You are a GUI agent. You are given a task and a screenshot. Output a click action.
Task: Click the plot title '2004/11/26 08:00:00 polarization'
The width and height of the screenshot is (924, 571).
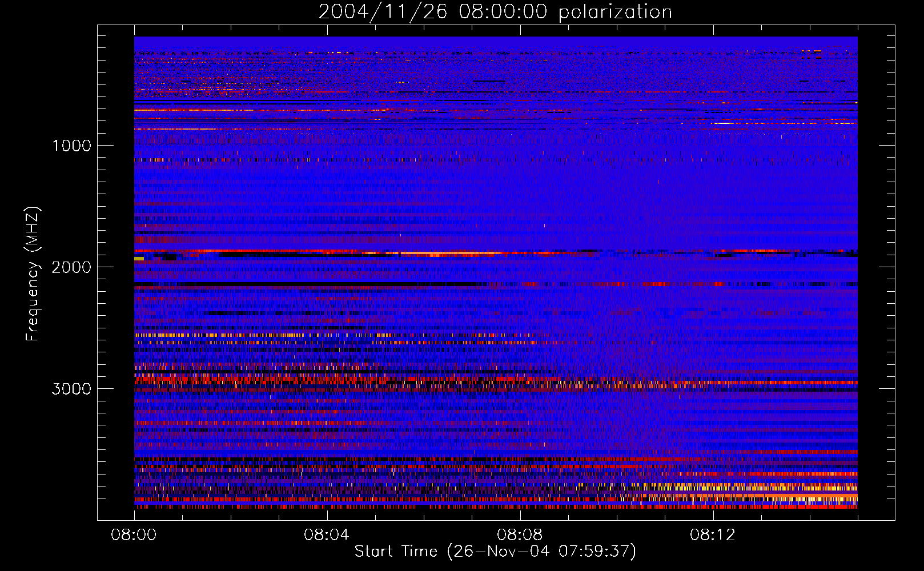495,12
